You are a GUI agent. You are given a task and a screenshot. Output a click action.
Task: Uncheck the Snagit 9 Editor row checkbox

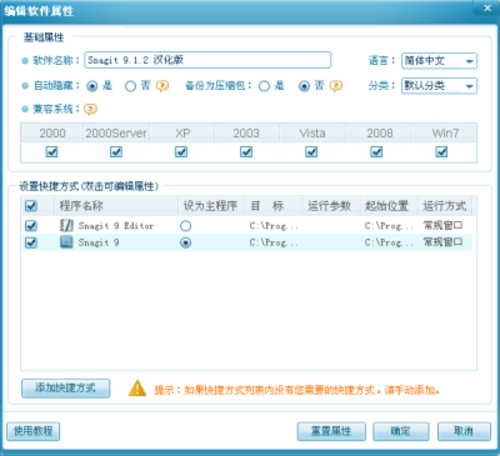[31, 226]
